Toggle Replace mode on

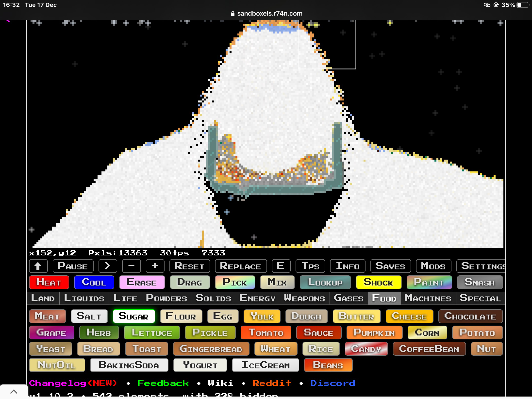(x=241, y=266)
